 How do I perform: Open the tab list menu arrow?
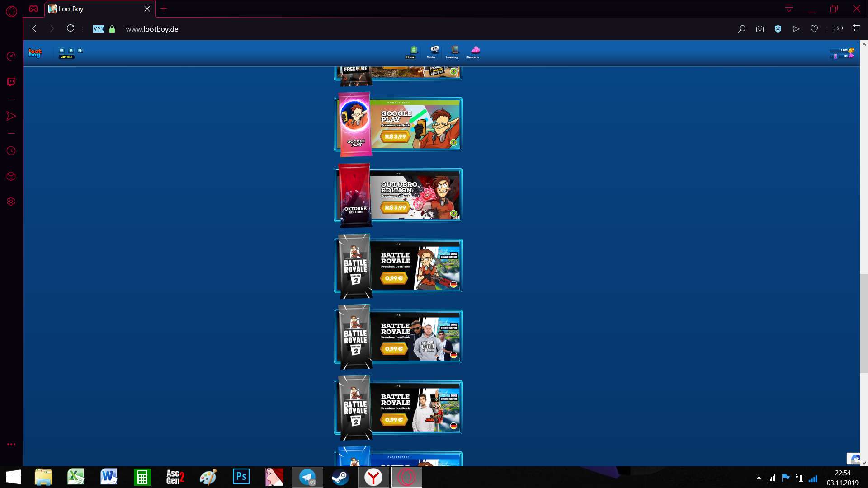789,9
